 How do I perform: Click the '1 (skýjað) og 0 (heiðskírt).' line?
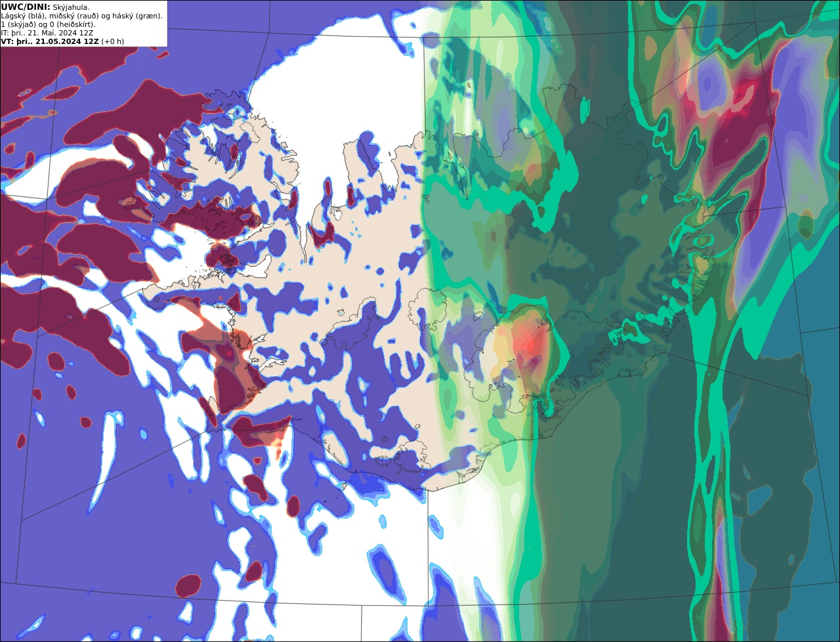point(48,24)
